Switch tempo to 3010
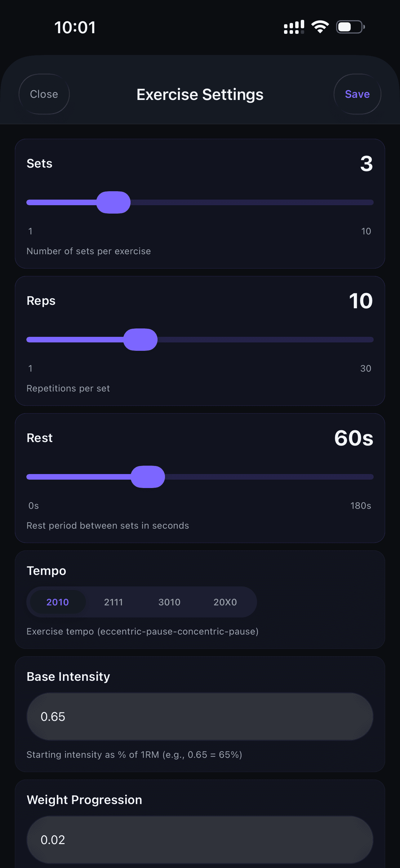Screen dimensions: 400x868 (x=169, y=602)
